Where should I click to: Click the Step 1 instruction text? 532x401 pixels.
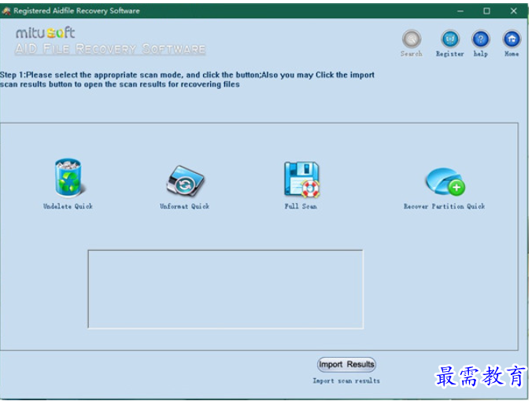click(187, 79)
